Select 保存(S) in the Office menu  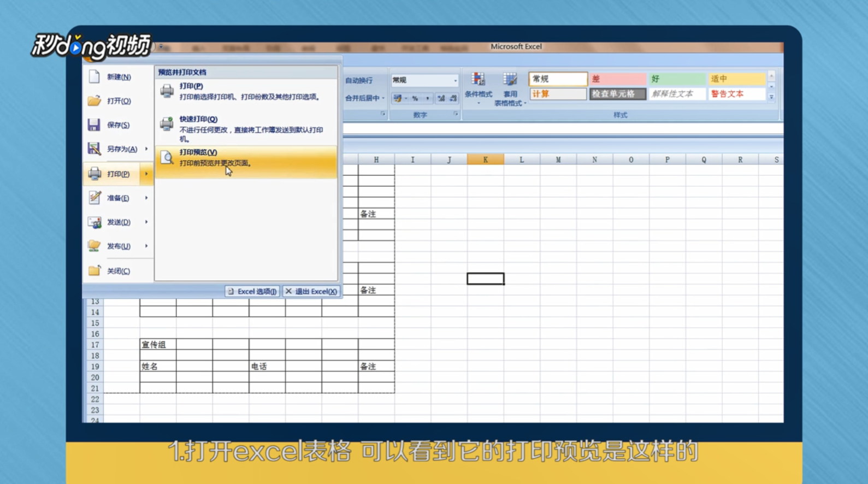118,125
